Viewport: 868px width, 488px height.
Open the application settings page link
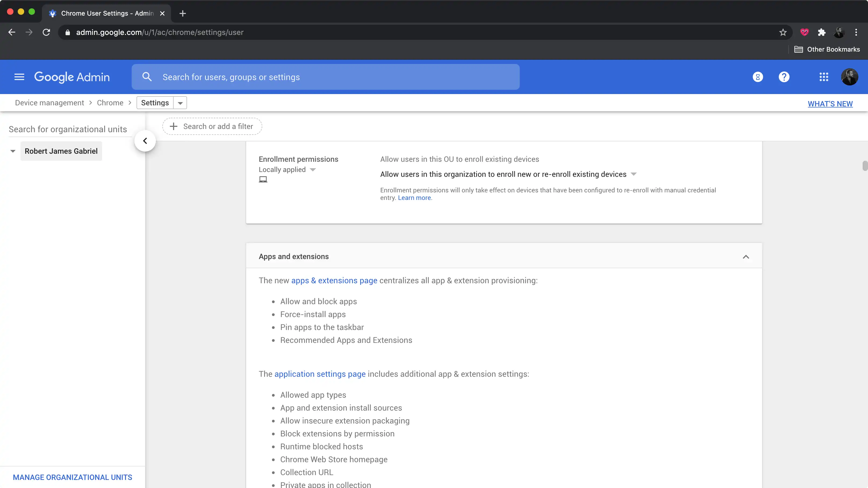point(320,374)
